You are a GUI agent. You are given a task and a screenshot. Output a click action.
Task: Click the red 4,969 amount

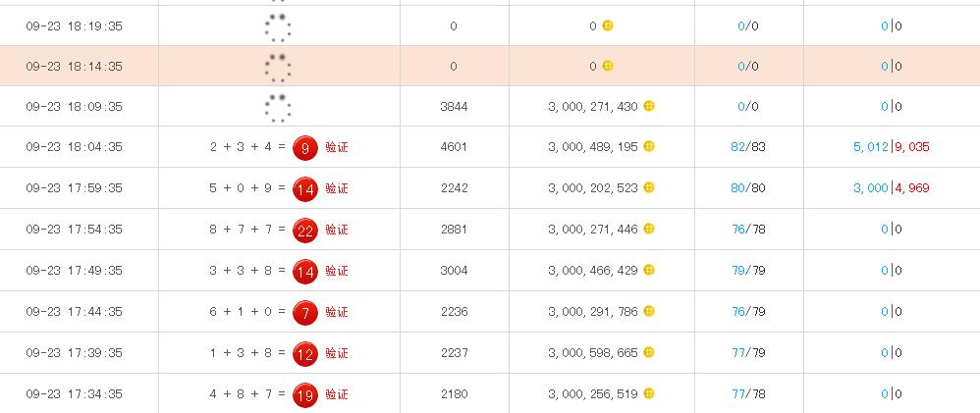[x=912, y=188]
